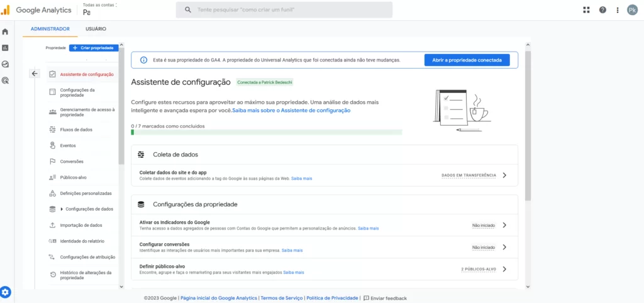
Task: Click the main content vertical scrollbar
Action: [528, 125]
